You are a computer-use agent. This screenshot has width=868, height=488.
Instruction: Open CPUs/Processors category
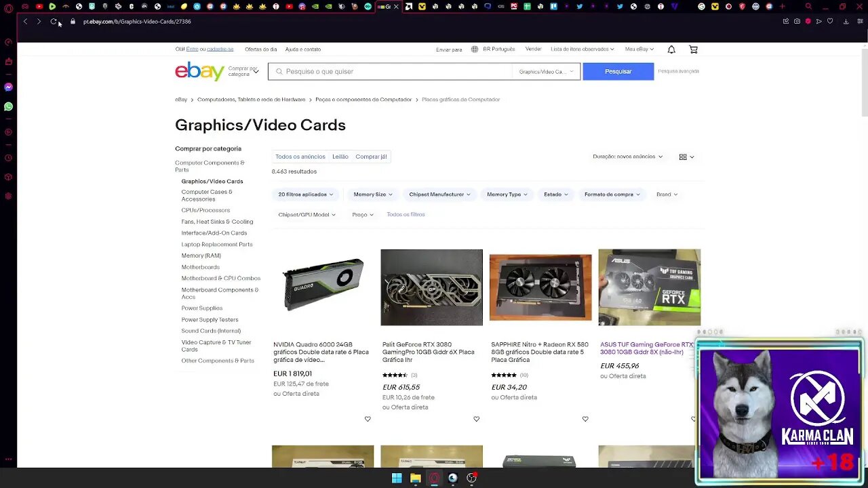205,210
